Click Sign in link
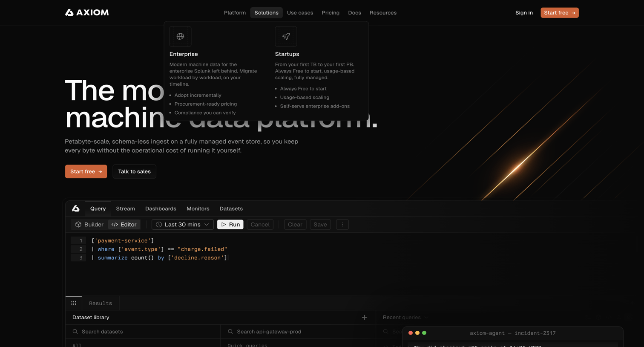 (x=524, y=13)
